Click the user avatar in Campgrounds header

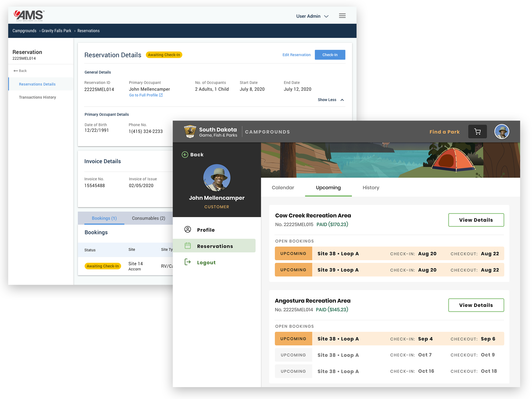[x=501, y=132]
